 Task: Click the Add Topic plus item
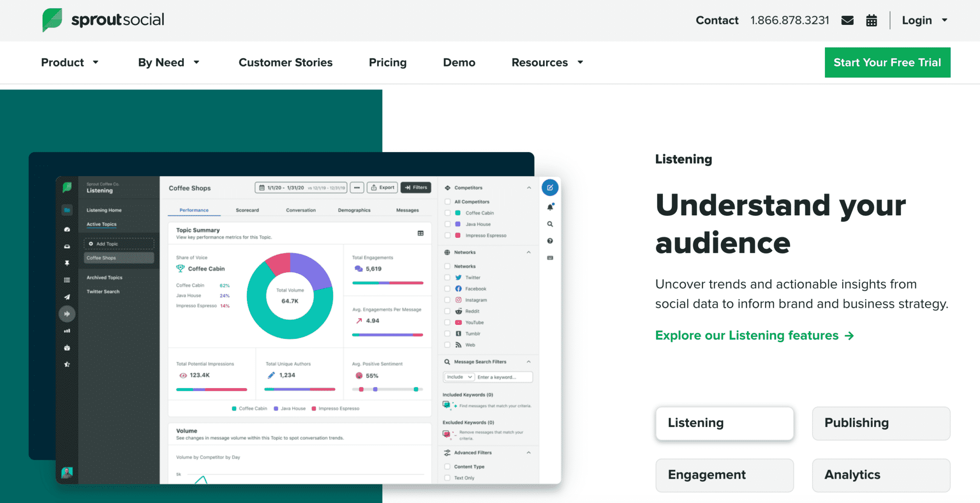pos(119,244)
